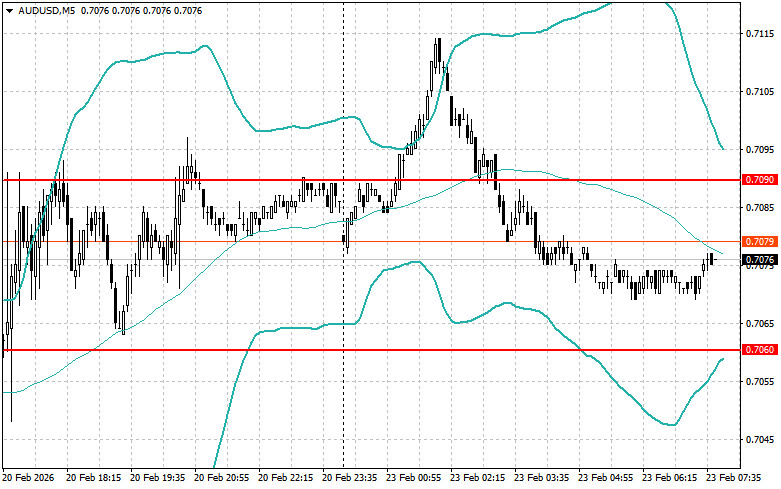Select the 23 Feb 02:15 time label

pyautogui.click(x=478, y=478)
